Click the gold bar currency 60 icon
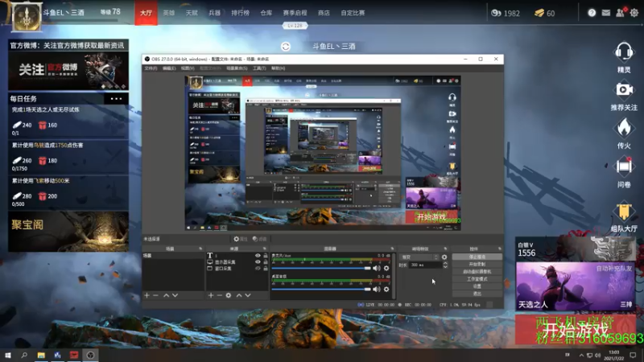This screenshot has width=644, height=362. tap(539, 13)
